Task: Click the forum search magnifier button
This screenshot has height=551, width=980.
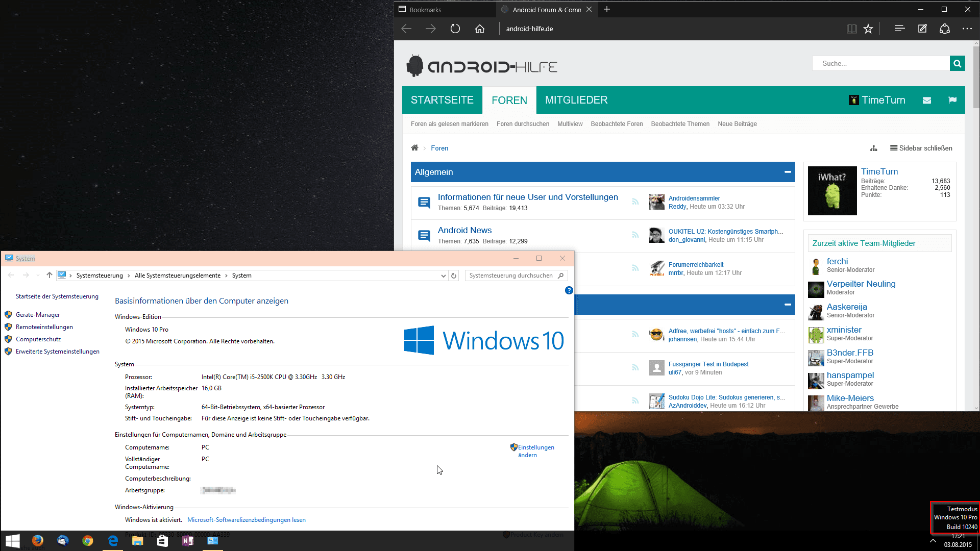Action: [957, 63]
